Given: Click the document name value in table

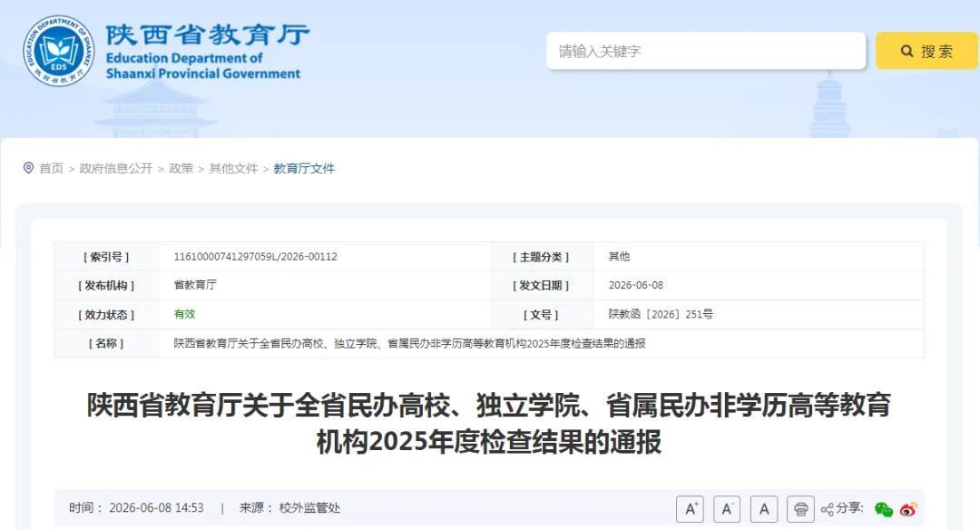Looking at the screenshot, I should 409,343.
